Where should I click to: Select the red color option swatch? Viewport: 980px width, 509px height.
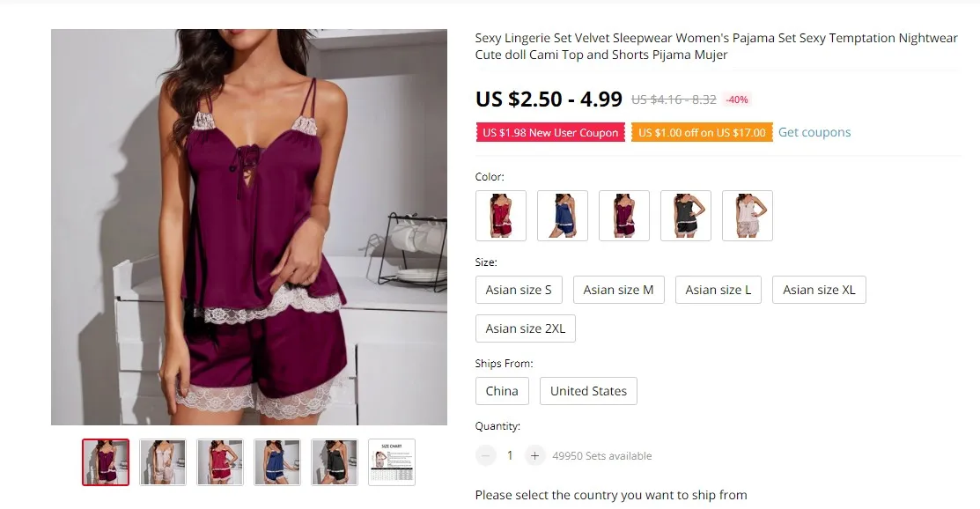tap(501, 216)
